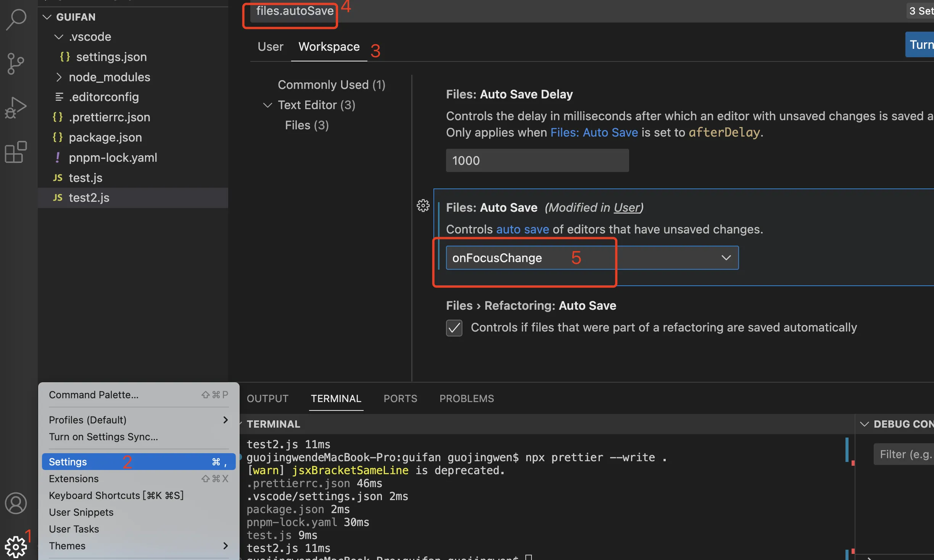This screenshot has height=560, width=934.
Task: Switch to the Workspace settings tab
Action: 329,47
